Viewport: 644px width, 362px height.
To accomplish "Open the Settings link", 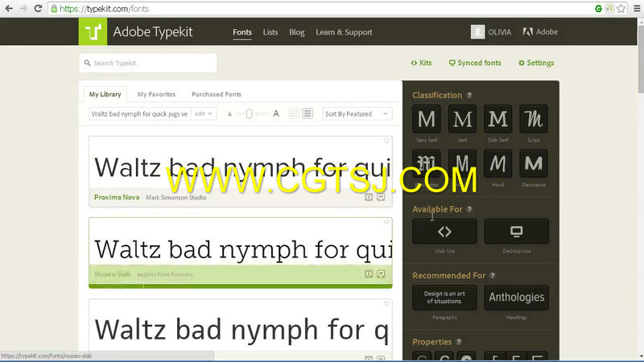I will (536, 63).
